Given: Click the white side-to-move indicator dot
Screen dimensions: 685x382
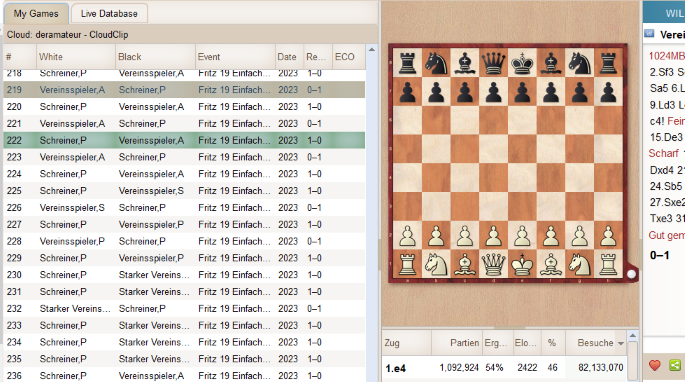Looking at the screenshot, I should tap(631, 274).
